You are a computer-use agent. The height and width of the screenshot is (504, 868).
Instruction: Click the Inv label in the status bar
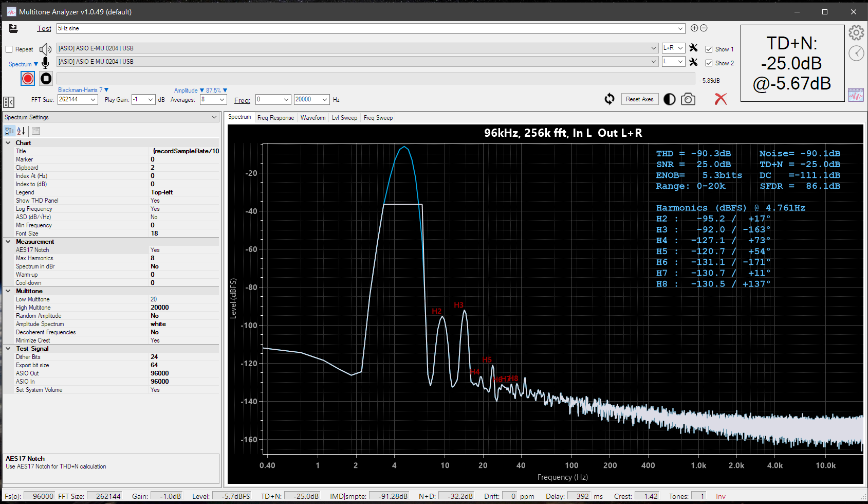pyautogui.click(x=721, y=496)
